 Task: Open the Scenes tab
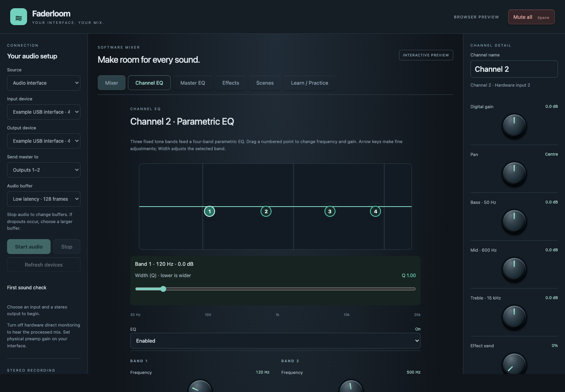265,83
